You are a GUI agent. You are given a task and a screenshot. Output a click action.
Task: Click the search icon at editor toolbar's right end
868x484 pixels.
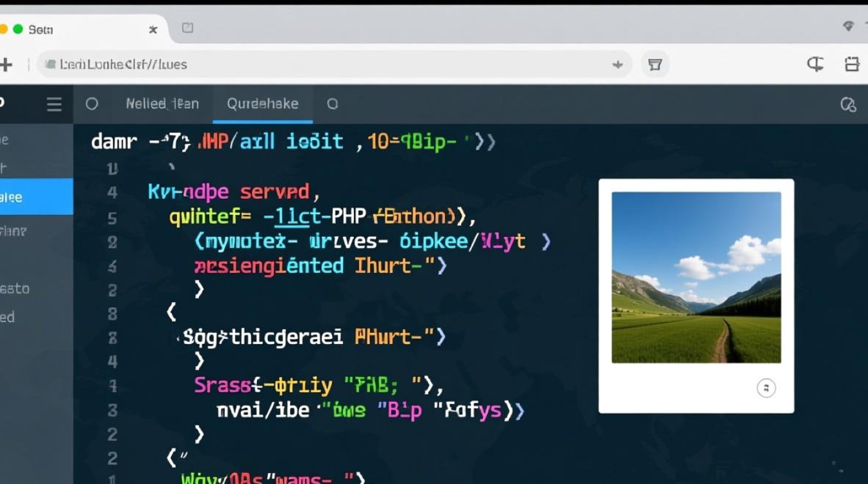click(x=847, y=105)
